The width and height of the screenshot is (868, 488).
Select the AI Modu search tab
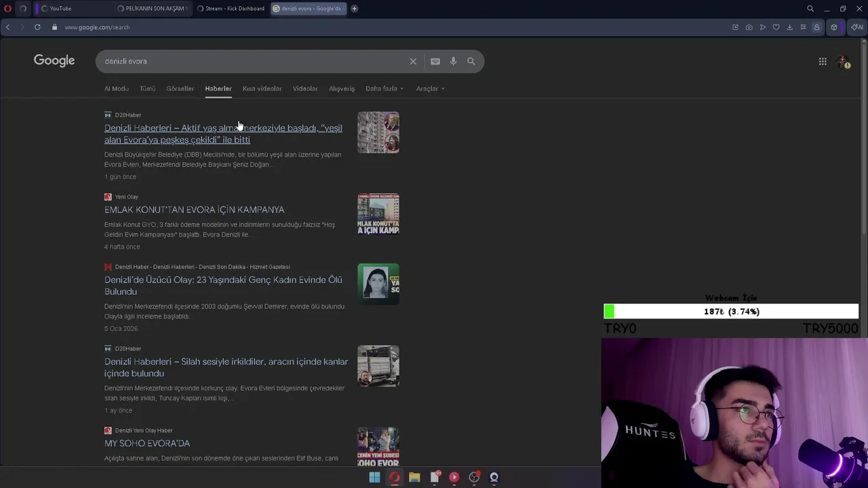[x=116, y=89]
